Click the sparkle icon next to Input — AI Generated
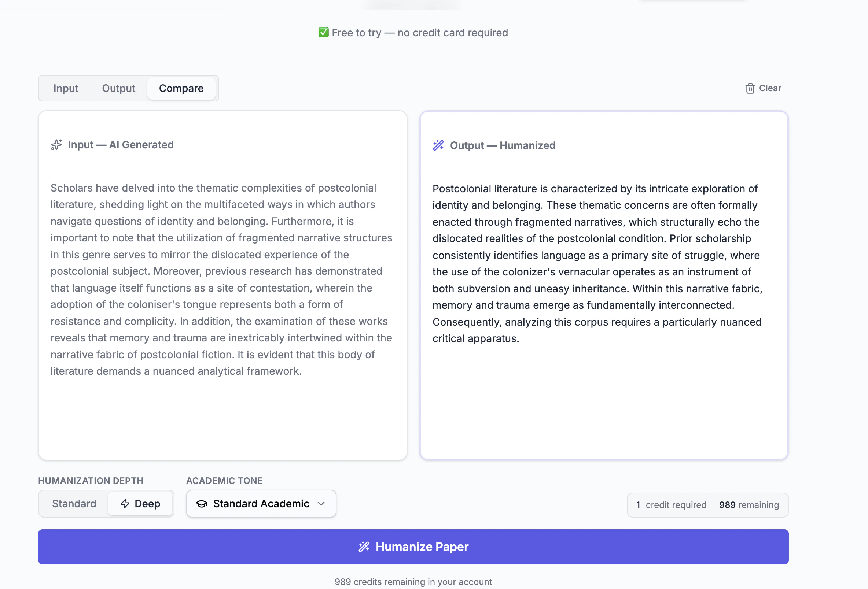This screenshot has width=868, height=589. 56,145
